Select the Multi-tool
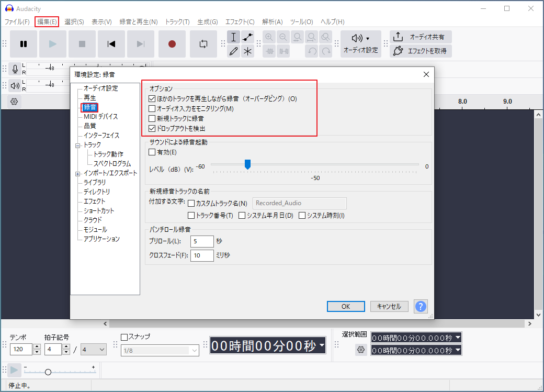The image size is (544, 392). point(247,51)
